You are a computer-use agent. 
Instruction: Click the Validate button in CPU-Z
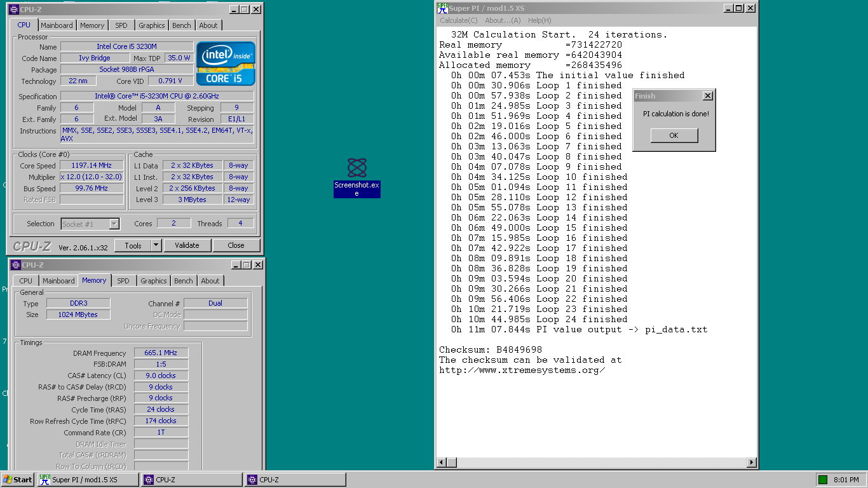(187, 245)
